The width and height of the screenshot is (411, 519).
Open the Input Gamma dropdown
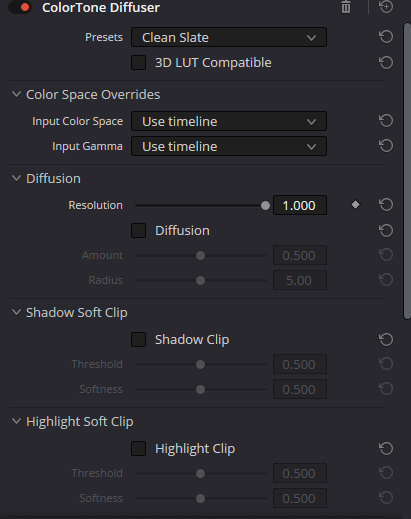click(x=229, y=146)
